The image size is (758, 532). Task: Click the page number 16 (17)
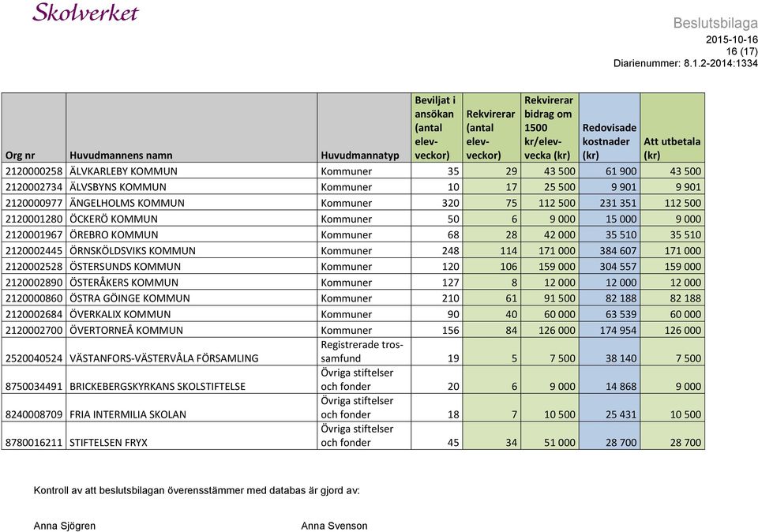(x=741, y=51)
